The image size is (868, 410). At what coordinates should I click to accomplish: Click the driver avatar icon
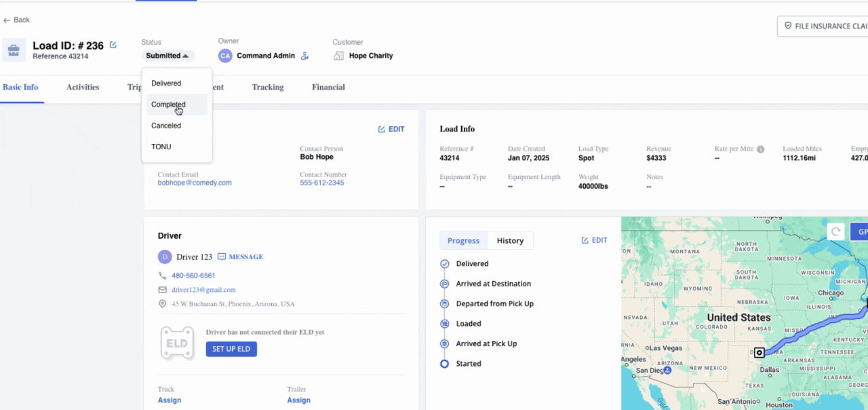[x=165, y=257]
